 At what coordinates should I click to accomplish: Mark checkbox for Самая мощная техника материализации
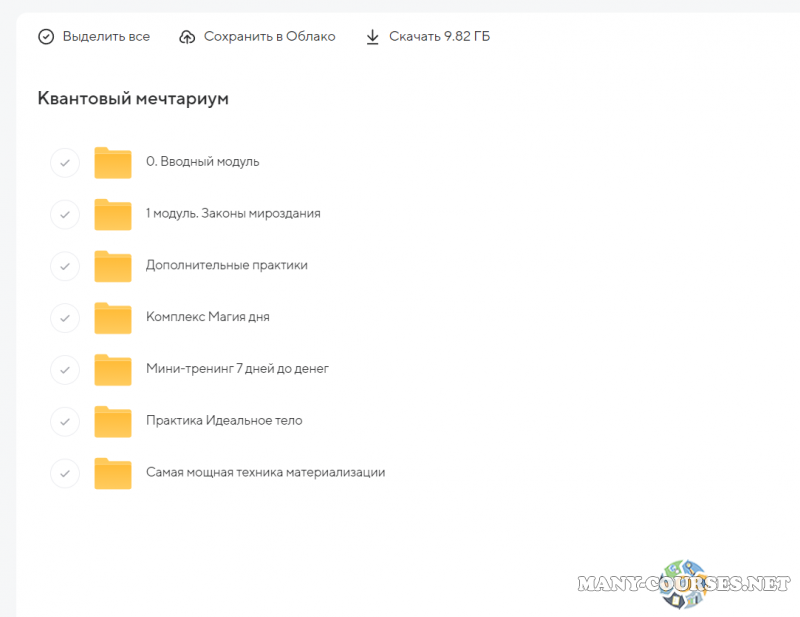coord(65,473)
